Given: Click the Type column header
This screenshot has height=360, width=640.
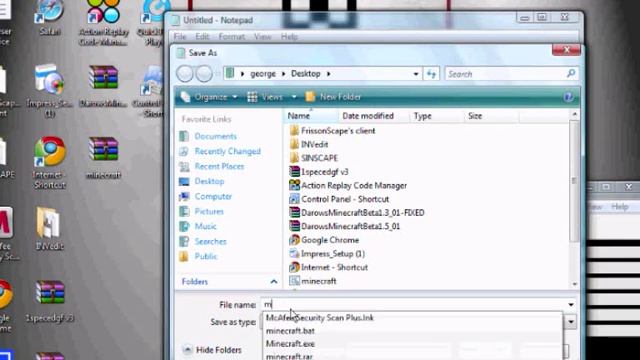Looking at the screenshot, I should pyautogui.click(x=437, y=116).
